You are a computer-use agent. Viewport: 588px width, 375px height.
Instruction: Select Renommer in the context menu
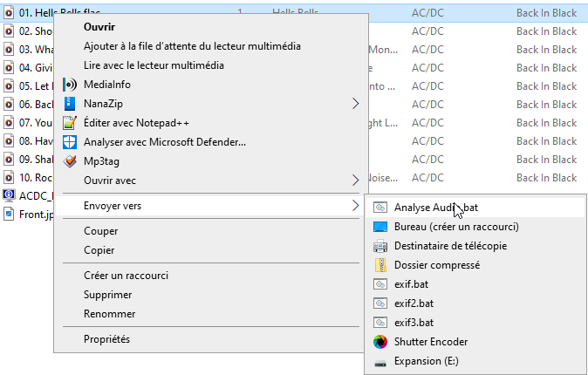point(109,314)
